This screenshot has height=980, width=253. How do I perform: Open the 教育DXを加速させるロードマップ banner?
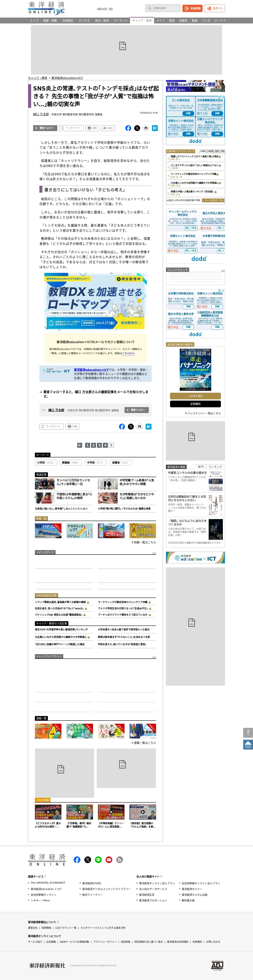96,301
